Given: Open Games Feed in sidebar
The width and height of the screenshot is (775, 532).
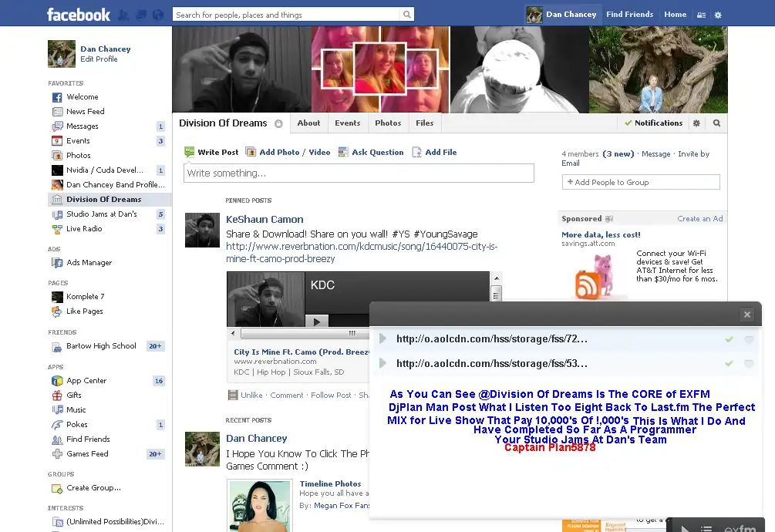Looking at the screenshot, I should (87, 454).
